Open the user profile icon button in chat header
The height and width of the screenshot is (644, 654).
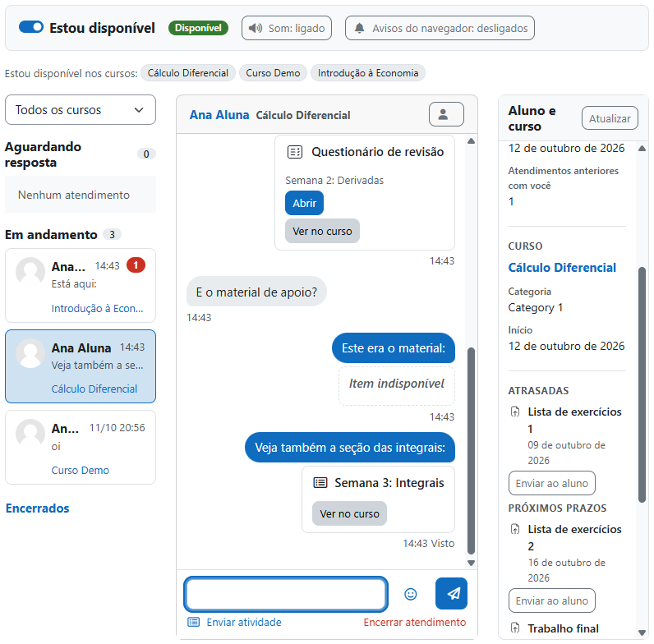(x=446, y=114)
